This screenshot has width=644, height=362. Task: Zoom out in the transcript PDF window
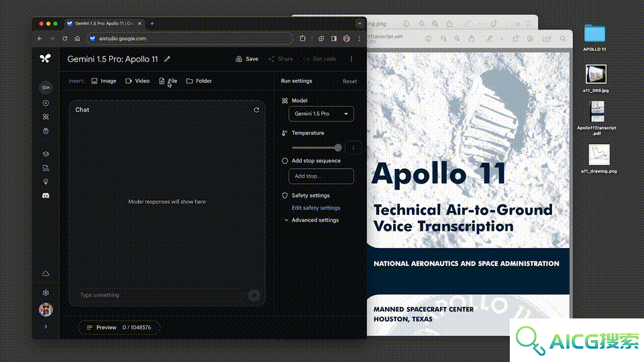[x=444, y=39]
